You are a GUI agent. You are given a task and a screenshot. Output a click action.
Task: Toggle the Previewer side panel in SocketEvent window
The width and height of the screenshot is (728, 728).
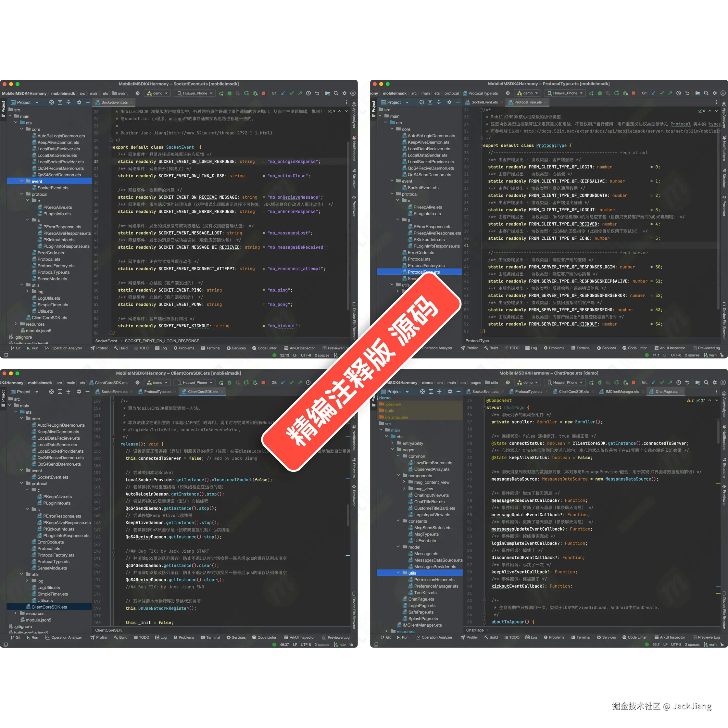(x=354, y=206)
